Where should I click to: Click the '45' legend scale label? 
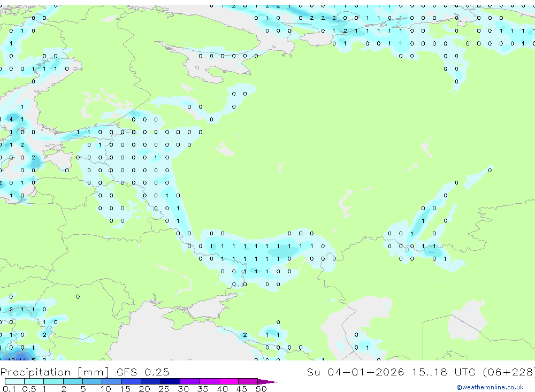click(242, 389)
